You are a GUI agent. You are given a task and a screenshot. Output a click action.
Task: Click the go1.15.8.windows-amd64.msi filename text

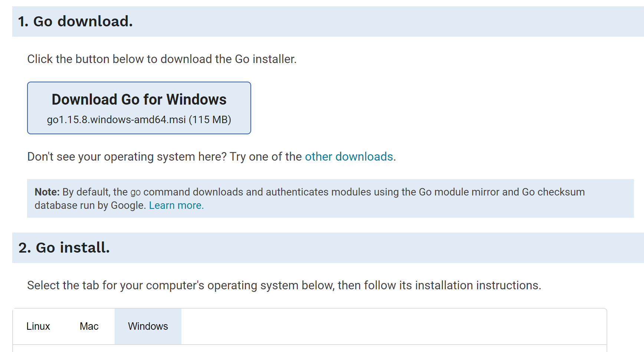116,119
